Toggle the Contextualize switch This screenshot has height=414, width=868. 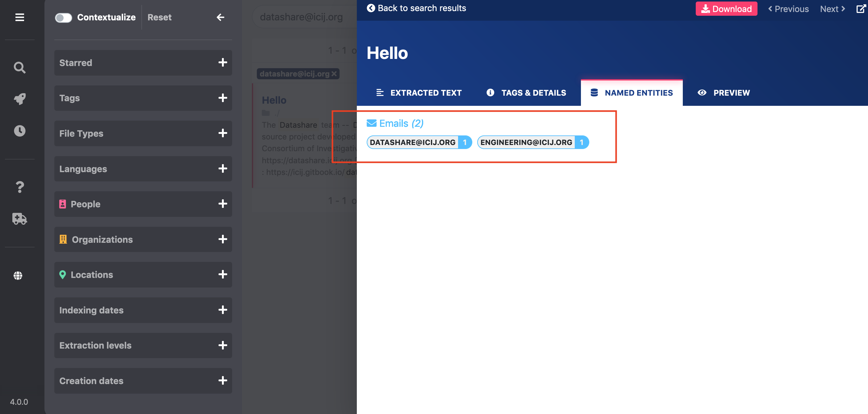tap(63, 18)
